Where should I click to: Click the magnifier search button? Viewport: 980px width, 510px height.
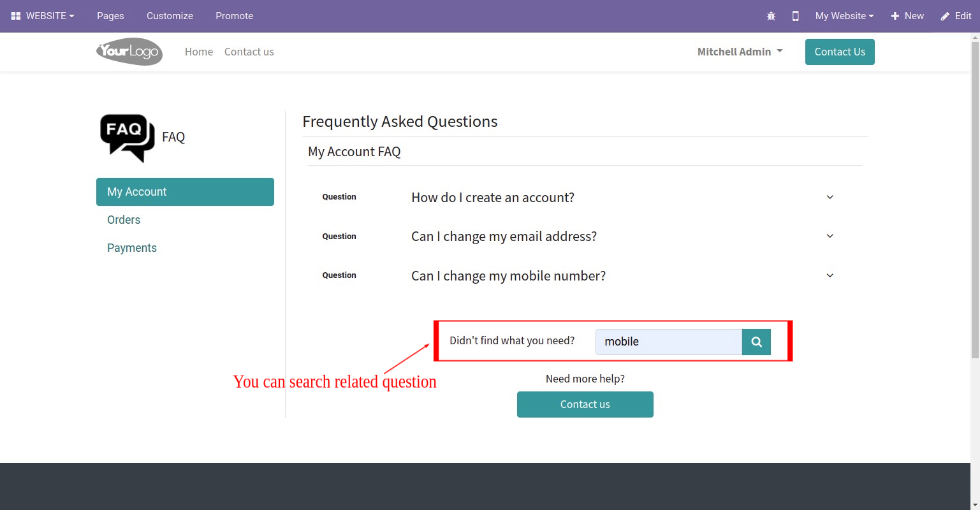756,342
